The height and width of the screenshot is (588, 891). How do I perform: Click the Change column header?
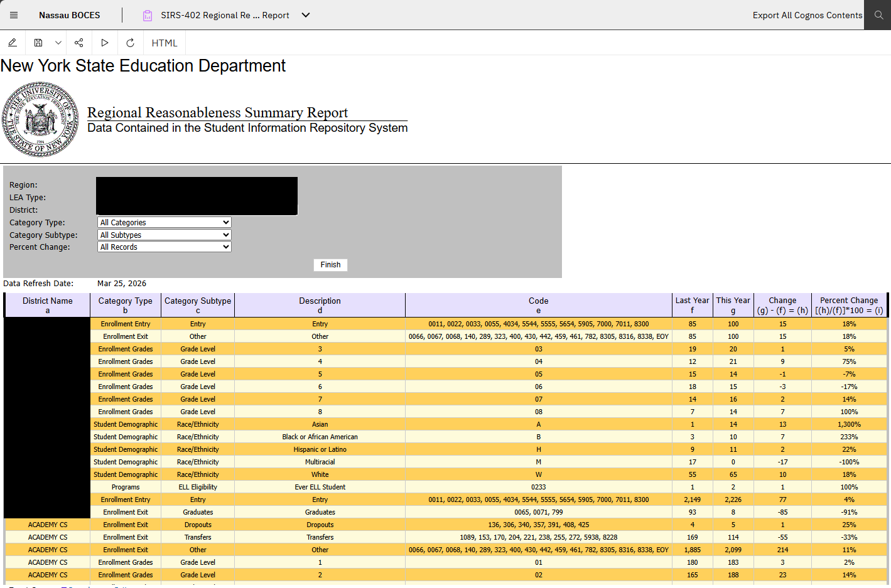pyautogui.click(x=782, y=305)
